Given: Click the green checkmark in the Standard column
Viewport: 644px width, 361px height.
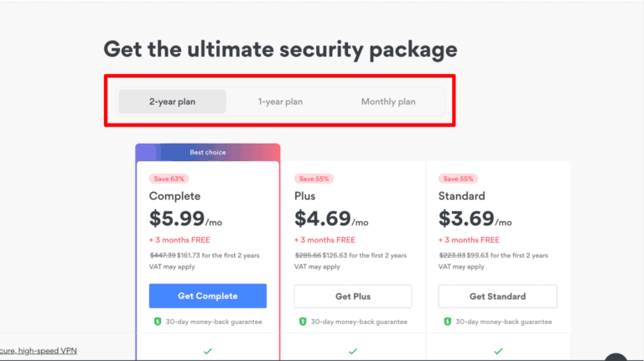Looking at the screenshot, I should 498,351.
